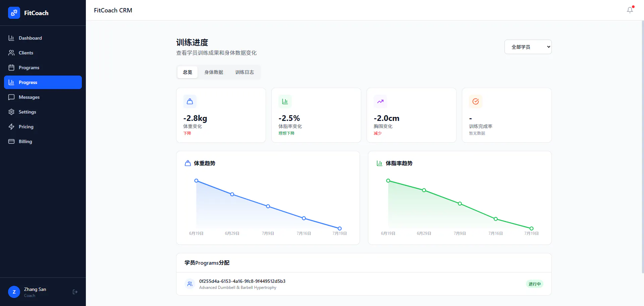The image size is (644, 306).
Task: Click the Zhang San user name
Action: 35,289
